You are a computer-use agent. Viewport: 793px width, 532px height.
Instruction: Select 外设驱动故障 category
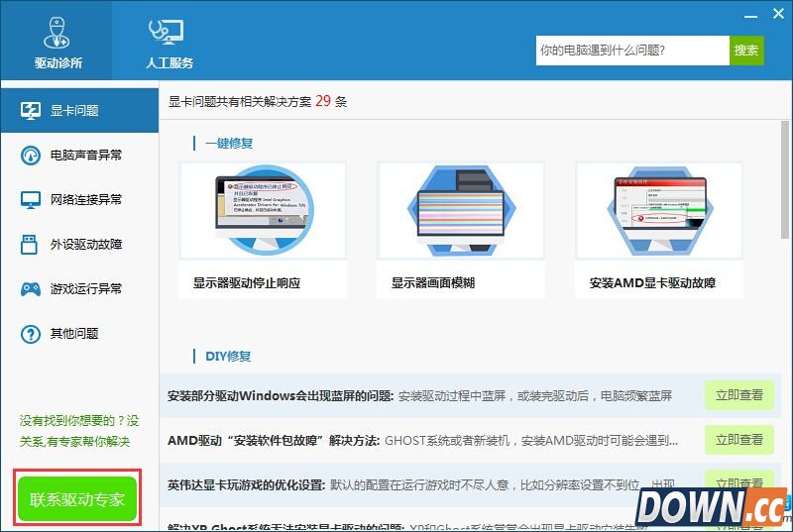point(80,244)
